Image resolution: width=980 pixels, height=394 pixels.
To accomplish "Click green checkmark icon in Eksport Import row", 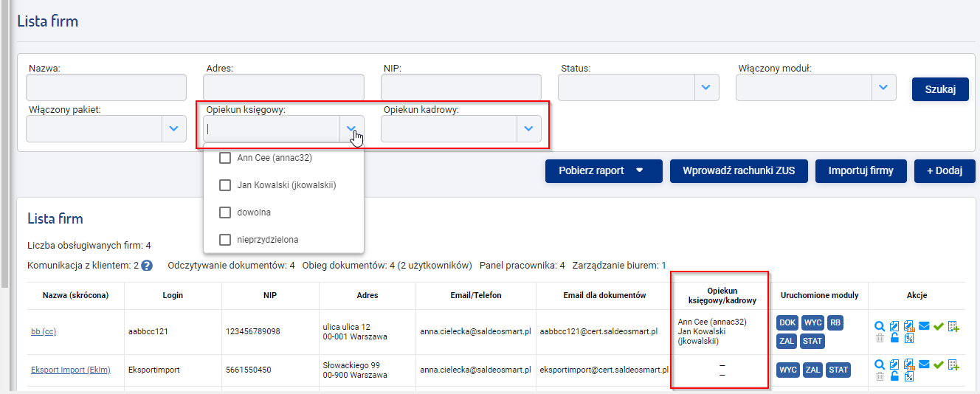I will (x=939, y=364).
